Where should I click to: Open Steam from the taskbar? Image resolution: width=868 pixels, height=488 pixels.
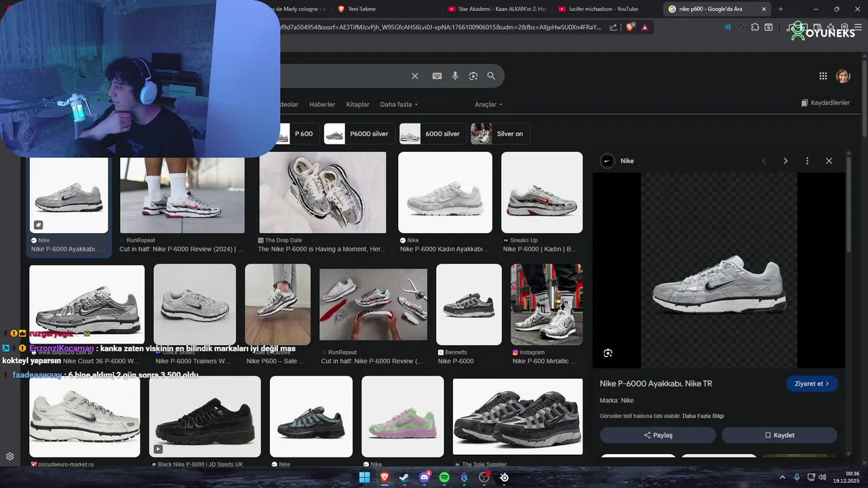point(404,477)
